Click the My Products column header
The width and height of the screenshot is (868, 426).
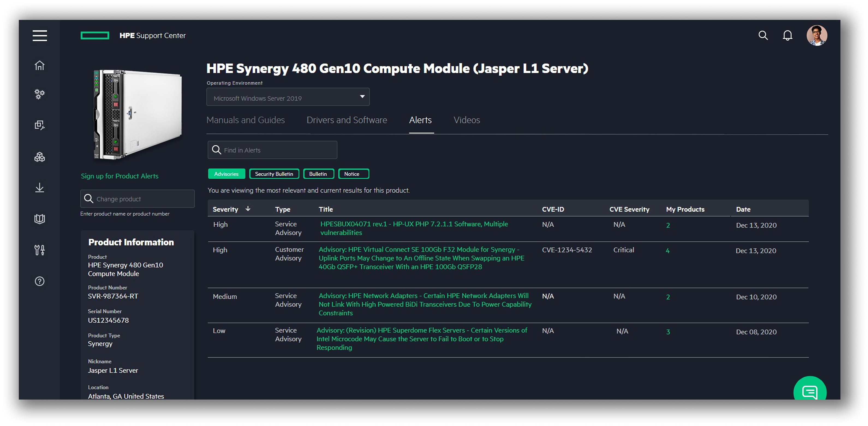[x=685, y=209]
